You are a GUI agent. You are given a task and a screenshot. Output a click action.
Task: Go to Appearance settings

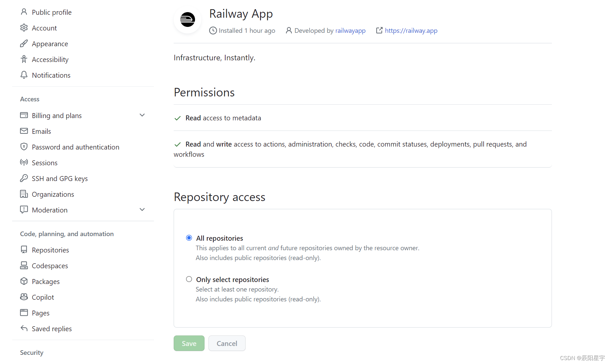coord(50,44)
